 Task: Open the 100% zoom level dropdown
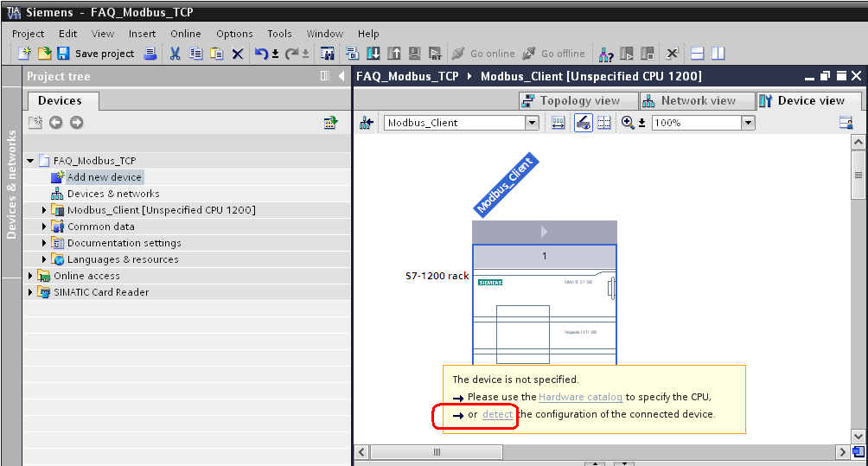(x=748, y=123)
